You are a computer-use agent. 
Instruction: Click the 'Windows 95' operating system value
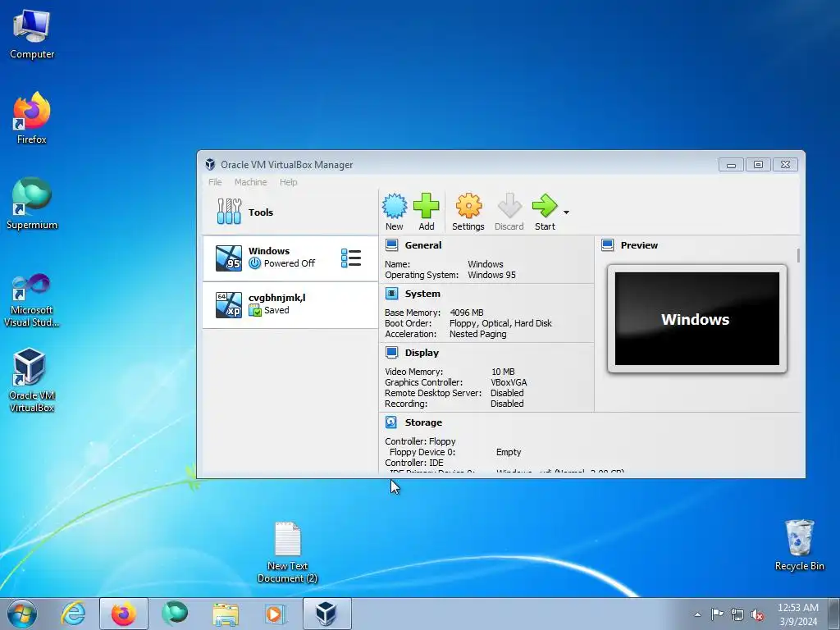click(492, 275)
